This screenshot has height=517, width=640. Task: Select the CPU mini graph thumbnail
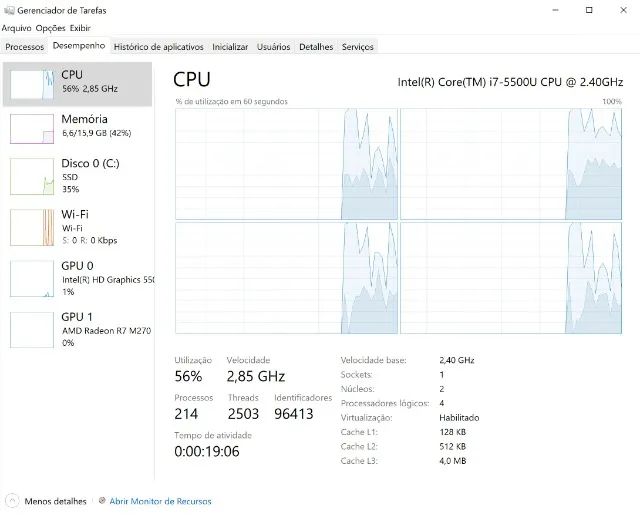click(x=31, y=84)
